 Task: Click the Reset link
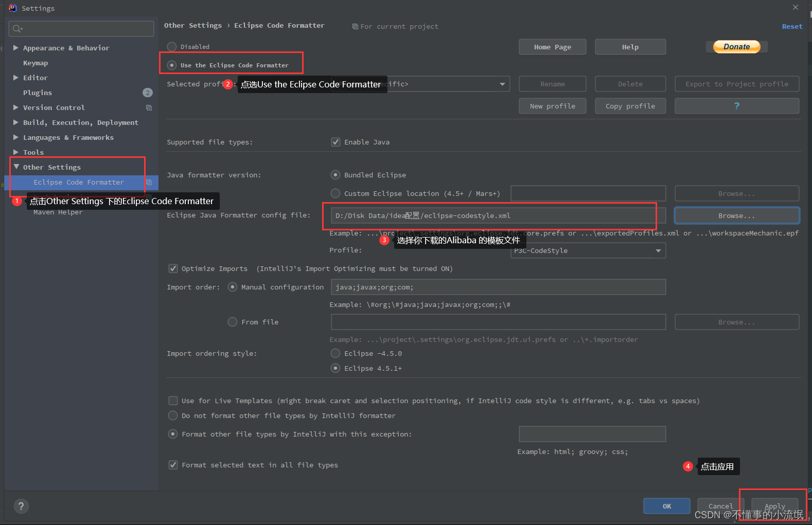click(x=792, y=26)
